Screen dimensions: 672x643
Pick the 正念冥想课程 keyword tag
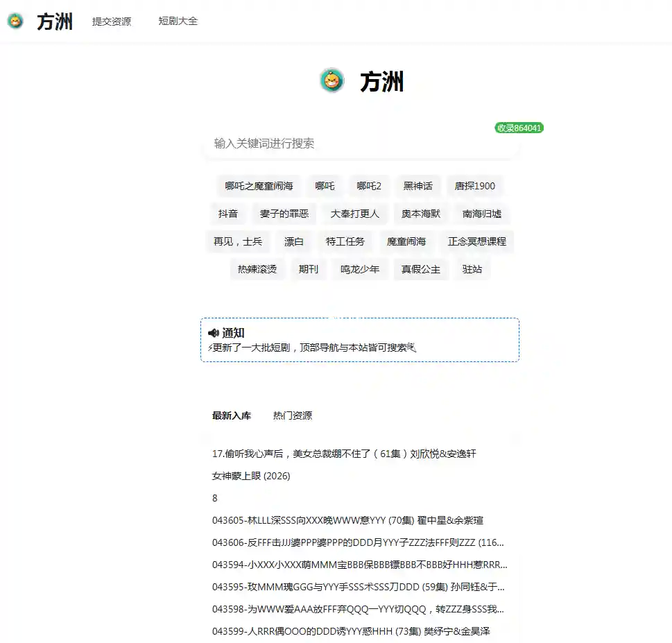(x=476, y=241)
